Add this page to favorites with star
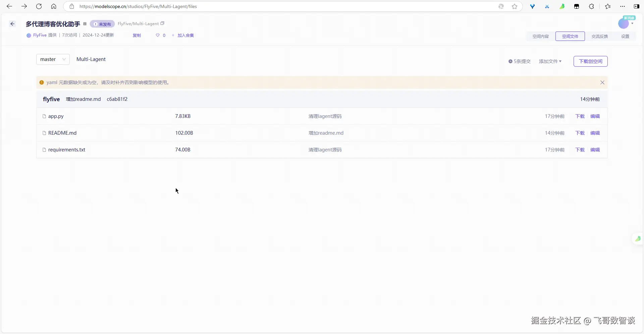Screen dimensions: 644x334 (515, 6)
